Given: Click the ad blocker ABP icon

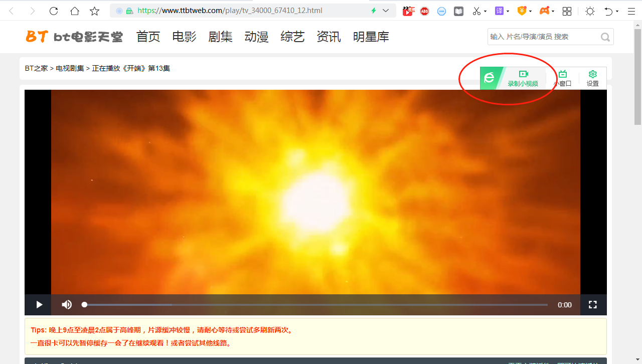Looking at the screenshot, I should pos(424,10).
